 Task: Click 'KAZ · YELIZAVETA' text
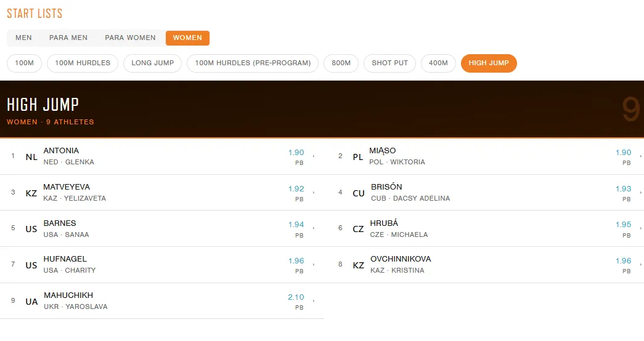point(75,198)
